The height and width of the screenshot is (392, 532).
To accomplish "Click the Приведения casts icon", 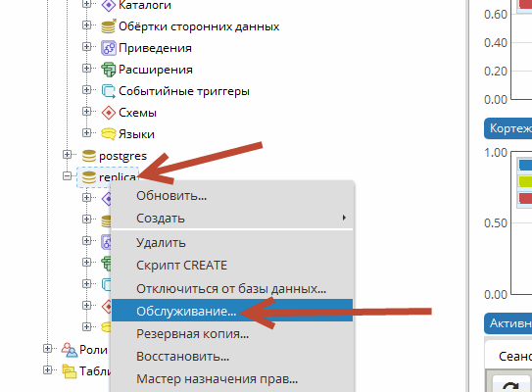I will [x=109, y=48].
